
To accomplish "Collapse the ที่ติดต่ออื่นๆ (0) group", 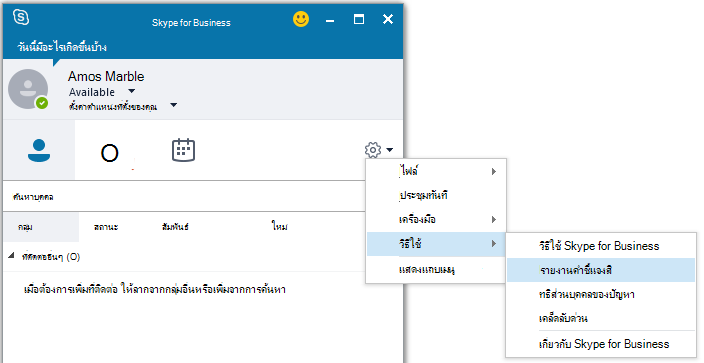I will pyautogui.click(x=11, y=256).
